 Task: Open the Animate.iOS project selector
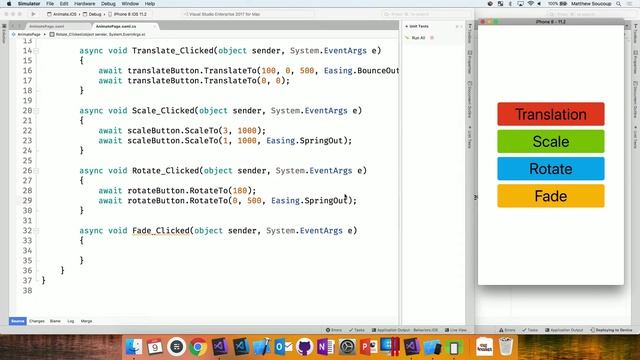(x=62, y=14)
